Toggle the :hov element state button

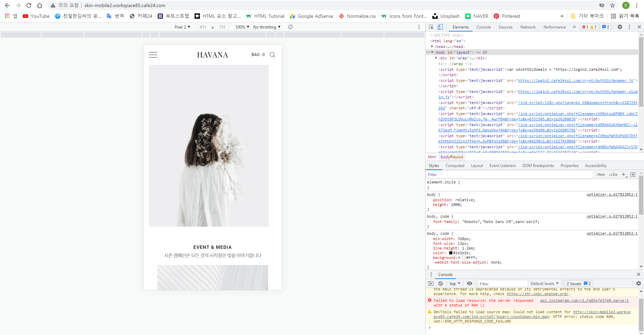click(x=601, y=175)
